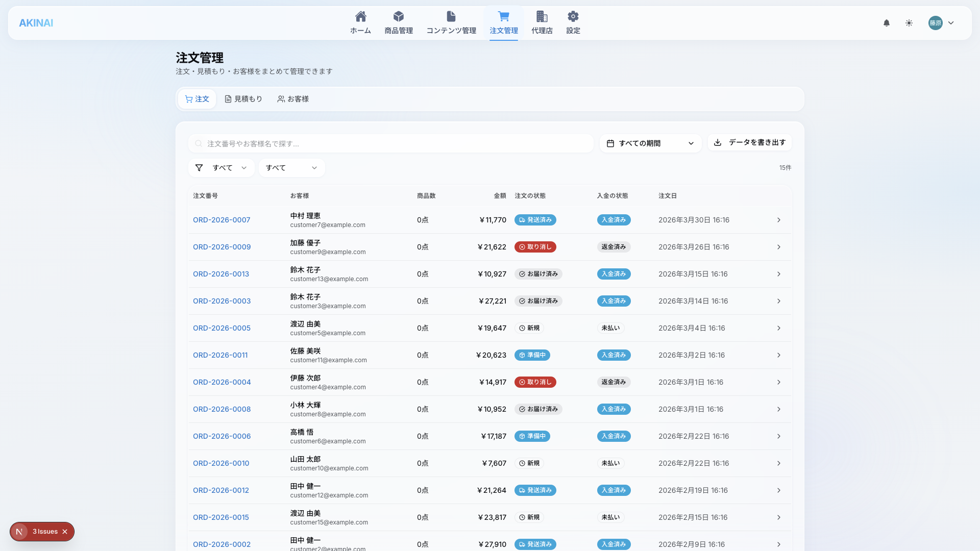
Task: Switch to the お客様 tab
Action: click(x=293, y=99)
